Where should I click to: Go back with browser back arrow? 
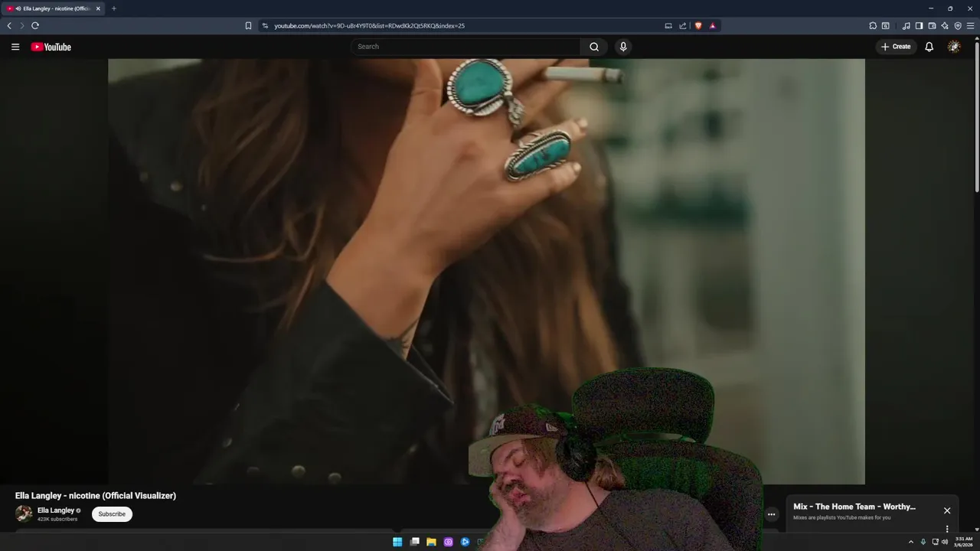pos(9,25)
